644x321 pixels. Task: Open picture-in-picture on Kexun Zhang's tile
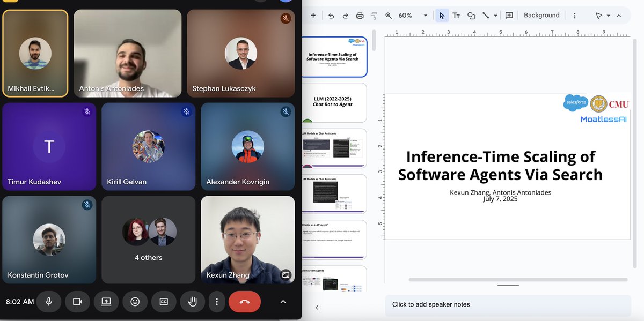[286, 274]
